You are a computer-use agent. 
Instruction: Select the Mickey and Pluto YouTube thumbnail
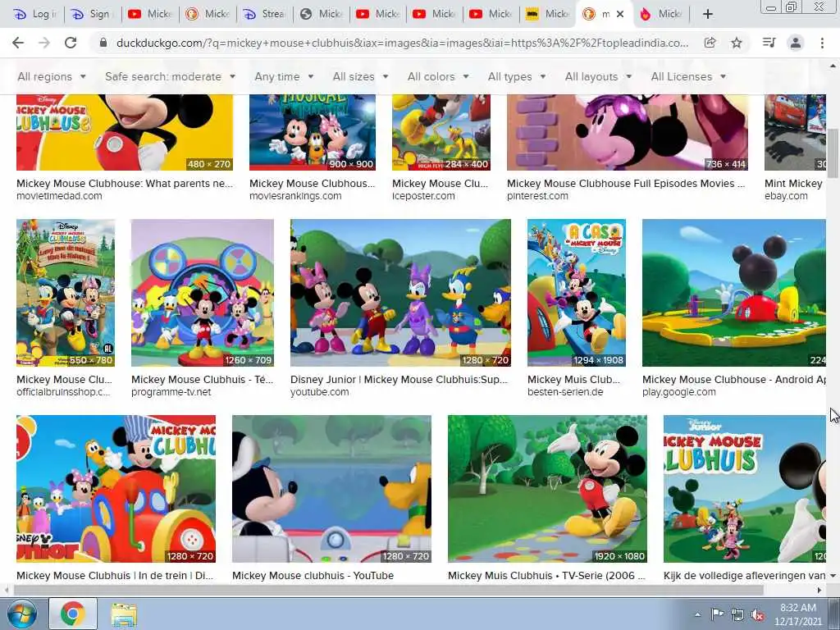[331, 489]
